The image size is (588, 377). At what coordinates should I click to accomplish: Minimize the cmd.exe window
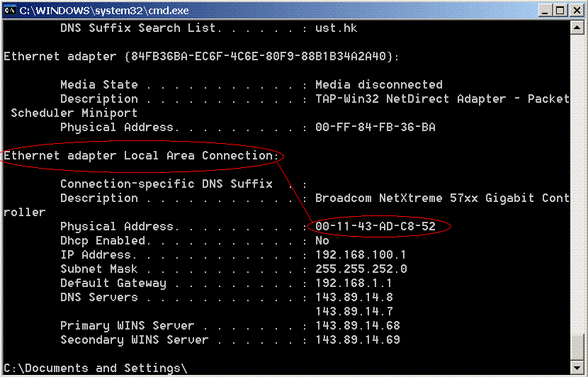[x=545, y=10]
